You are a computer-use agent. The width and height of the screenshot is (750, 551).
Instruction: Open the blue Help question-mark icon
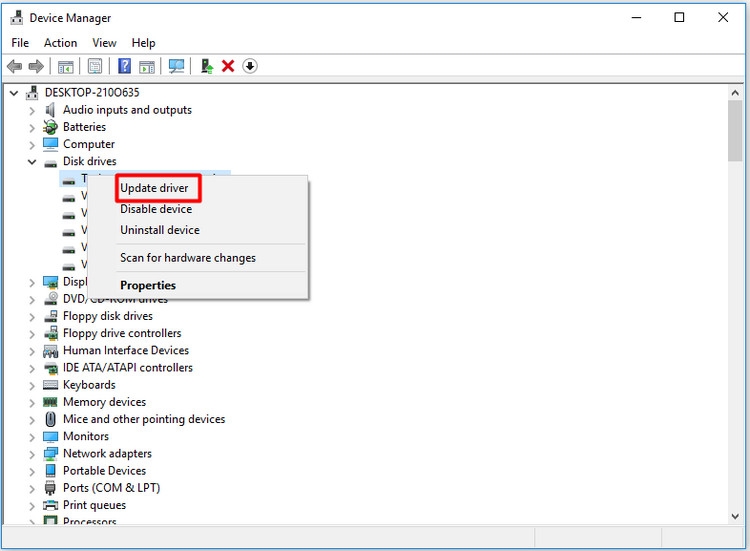click(124, 66)
